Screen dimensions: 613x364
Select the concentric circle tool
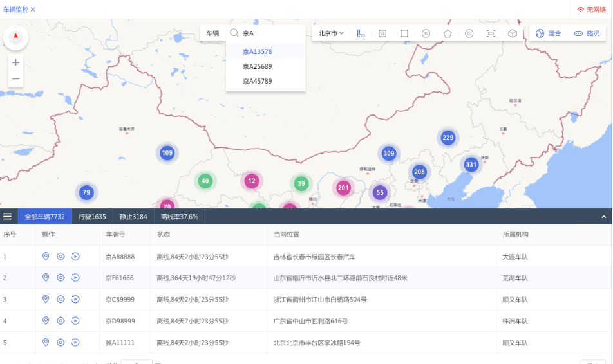click(x=469, y=33)
